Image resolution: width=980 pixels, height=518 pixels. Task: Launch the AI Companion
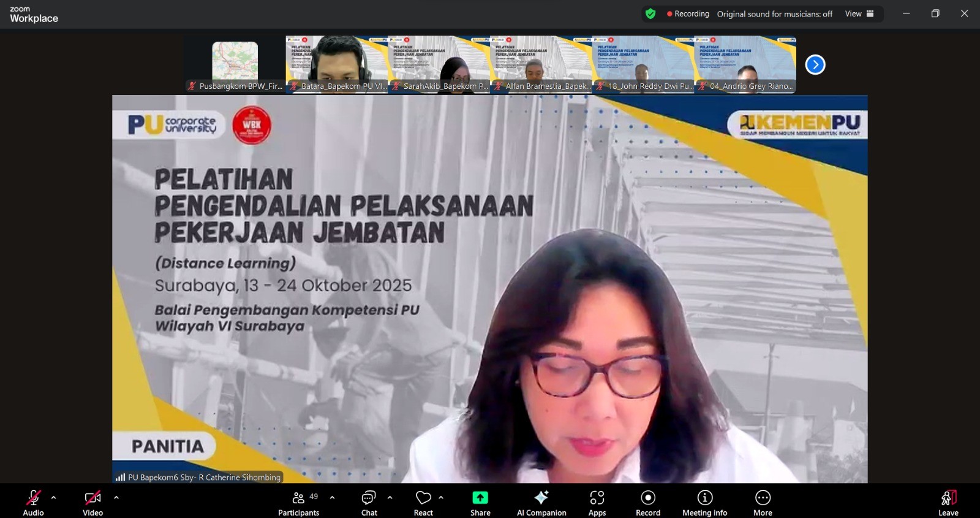541,502
